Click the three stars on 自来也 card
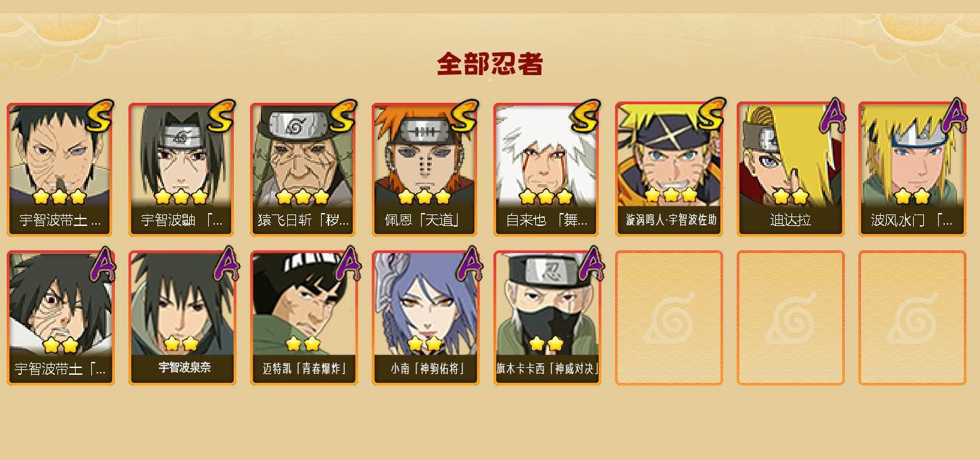The image size is (980, 460). tap(546, 197)
